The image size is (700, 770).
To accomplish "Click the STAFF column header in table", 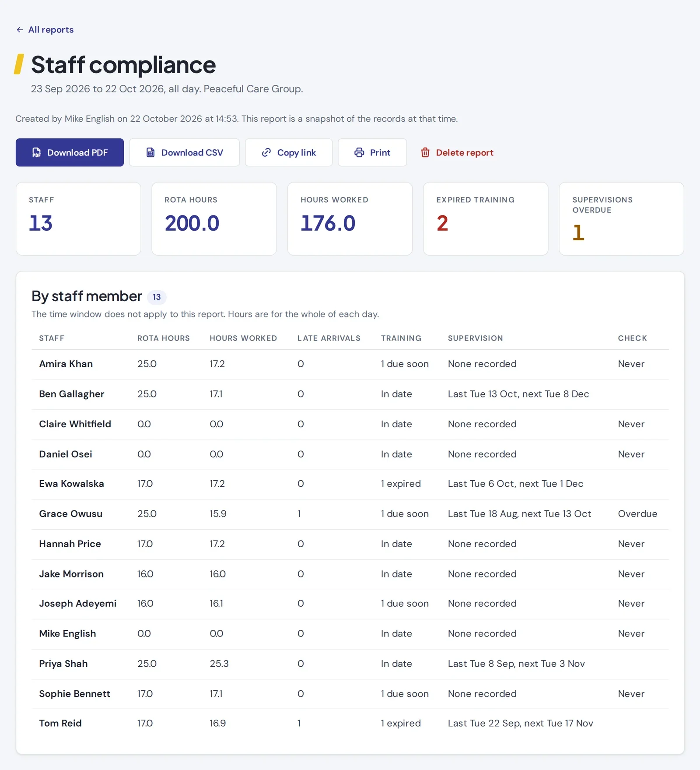I will point(52,338).
